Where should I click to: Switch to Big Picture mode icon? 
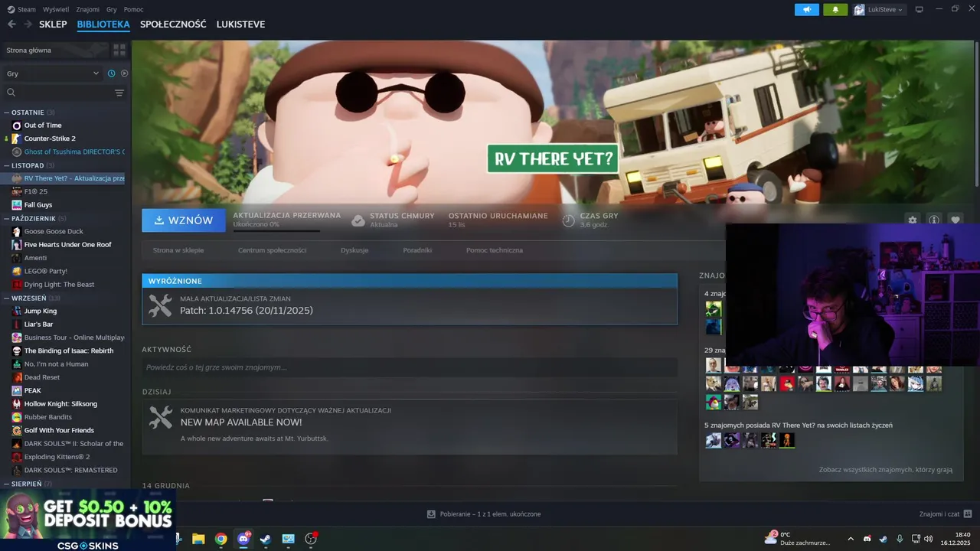pos(920,9)
